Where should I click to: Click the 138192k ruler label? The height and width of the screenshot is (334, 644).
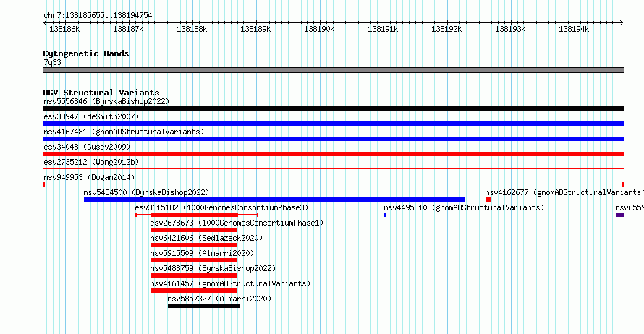pyautogui.click(x=446, y=30)
